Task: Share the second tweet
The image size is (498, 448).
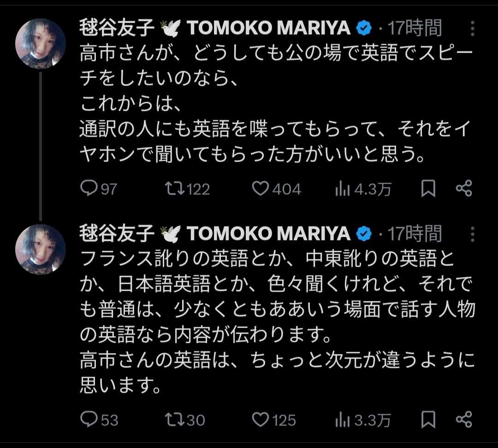Action: click(463, 419)
